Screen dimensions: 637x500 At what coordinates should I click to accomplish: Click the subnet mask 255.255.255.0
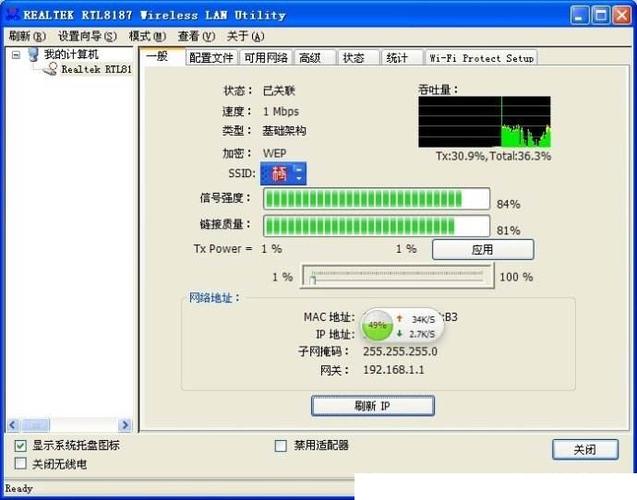click(400, 351)
